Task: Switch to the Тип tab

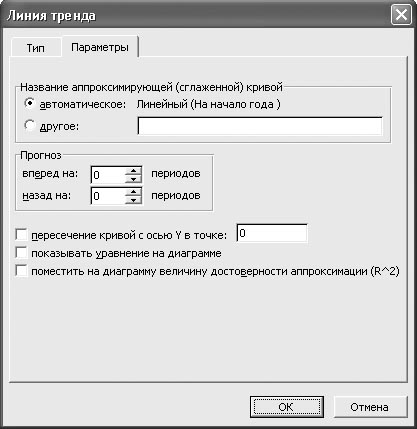Action: [36, 48]
